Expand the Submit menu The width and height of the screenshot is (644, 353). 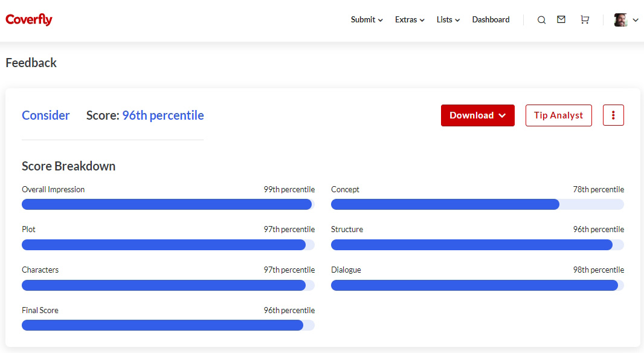pos(367,20)
